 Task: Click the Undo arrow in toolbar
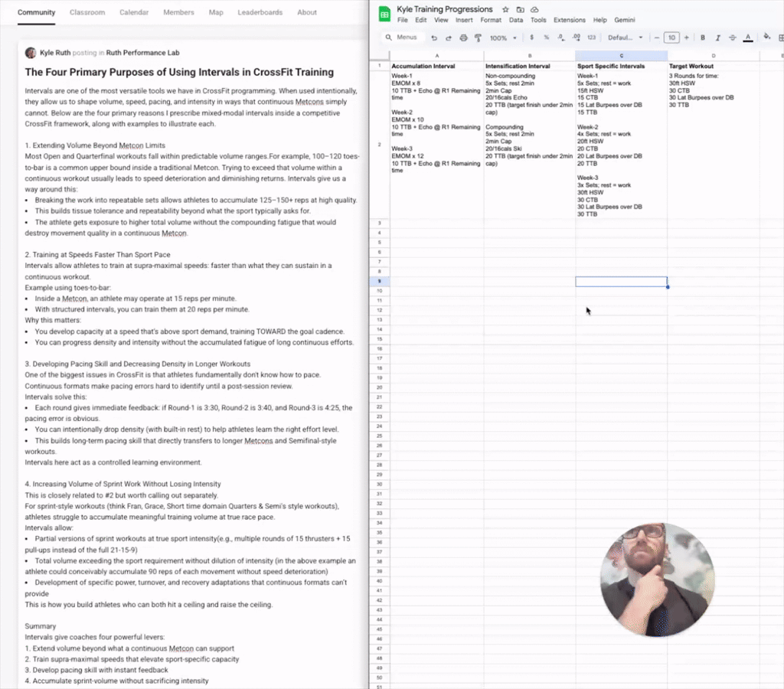(x=434, y=38)
